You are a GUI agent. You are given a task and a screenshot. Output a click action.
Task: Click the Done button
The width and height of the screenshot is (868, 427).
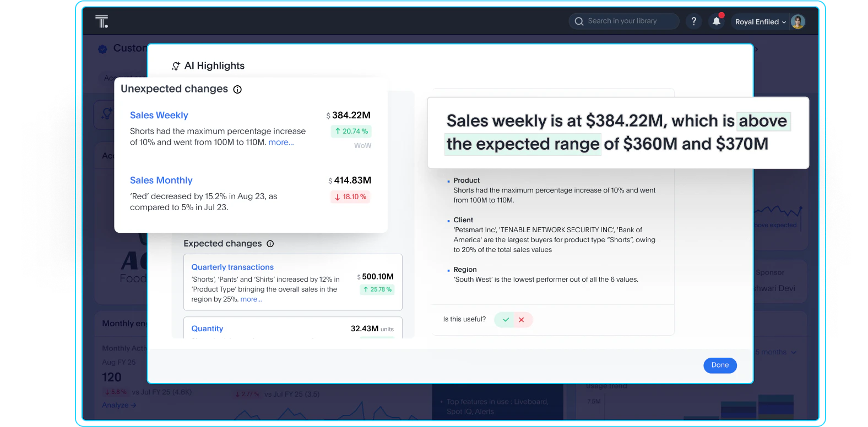pos(720,365)
